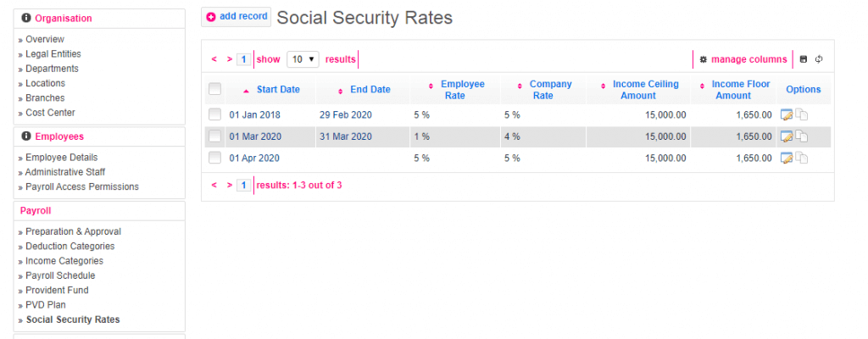Open the results-per-page dropdown showing 10
Image resolution: width=868 pixels, height=339 pixels.
(x=303, y=59)
